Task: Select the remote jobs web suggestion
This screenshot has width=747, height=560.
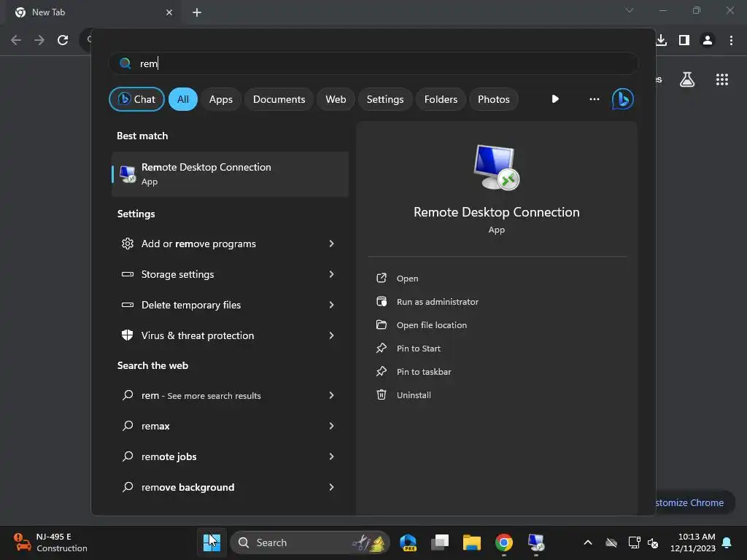Action: [230, 456]
